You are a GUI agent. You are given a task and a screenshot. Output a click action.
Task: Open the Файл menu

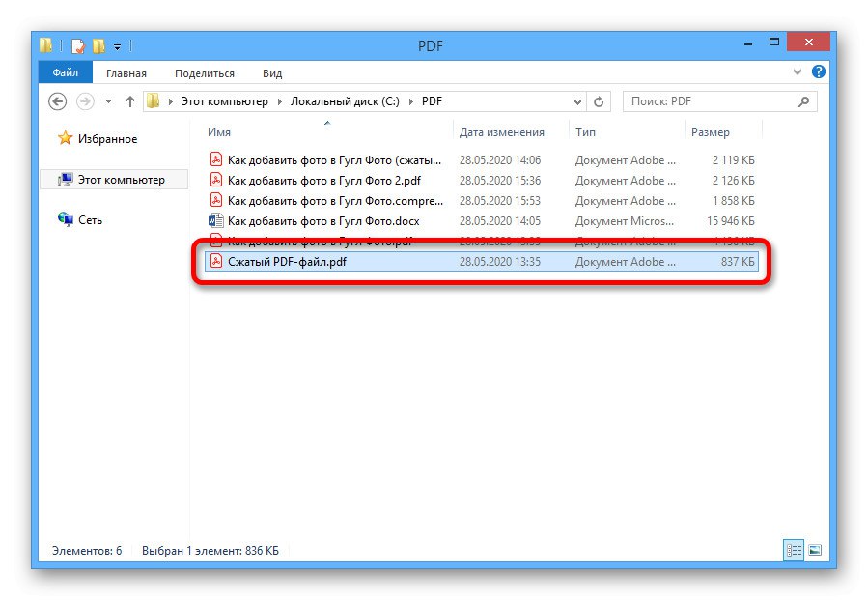tap(65, 72)
